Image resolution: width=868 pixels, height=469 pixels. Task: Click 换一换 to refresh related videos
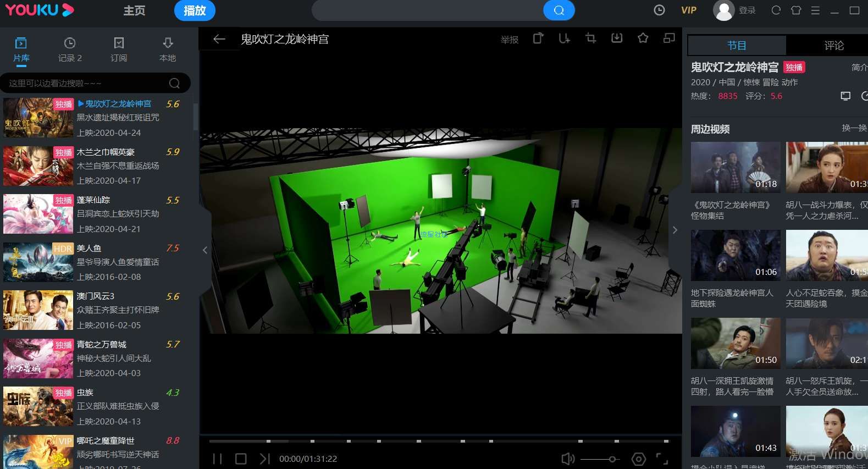point(854,128)
